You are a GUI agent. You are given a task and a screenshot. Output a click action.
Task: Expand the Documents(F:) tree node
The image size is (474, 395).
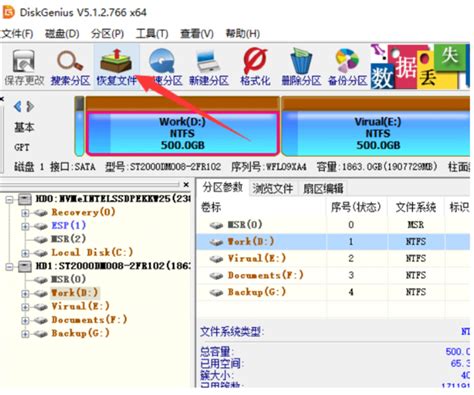(25, 320)
